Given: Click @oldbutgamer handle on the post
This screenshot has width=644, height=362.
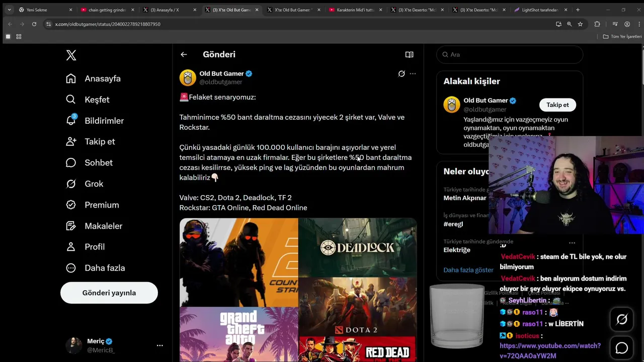Looking at the screenshot, I should point(221,82).
